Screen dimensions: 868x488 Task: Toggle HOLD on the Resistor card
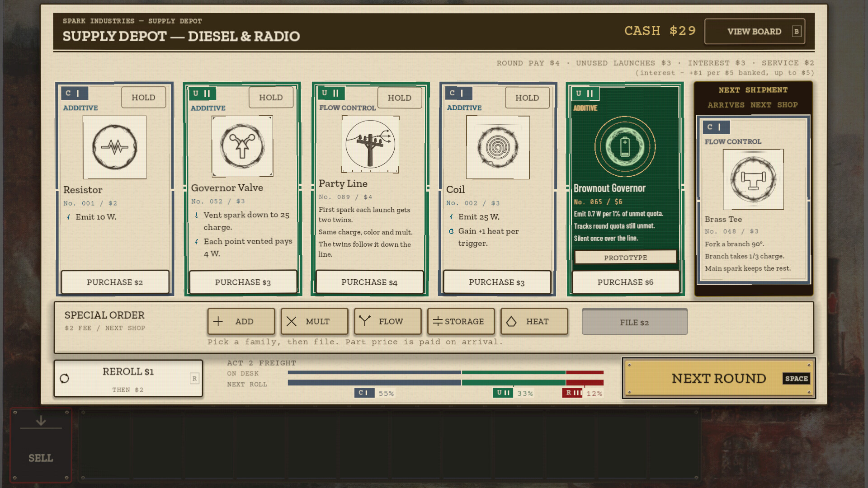click(x=143, y=97)
